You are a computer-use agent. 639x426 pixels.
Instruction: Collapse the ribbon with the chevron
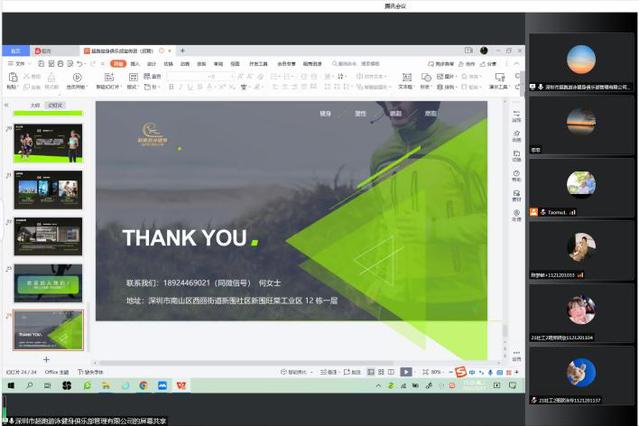point(516,64)
